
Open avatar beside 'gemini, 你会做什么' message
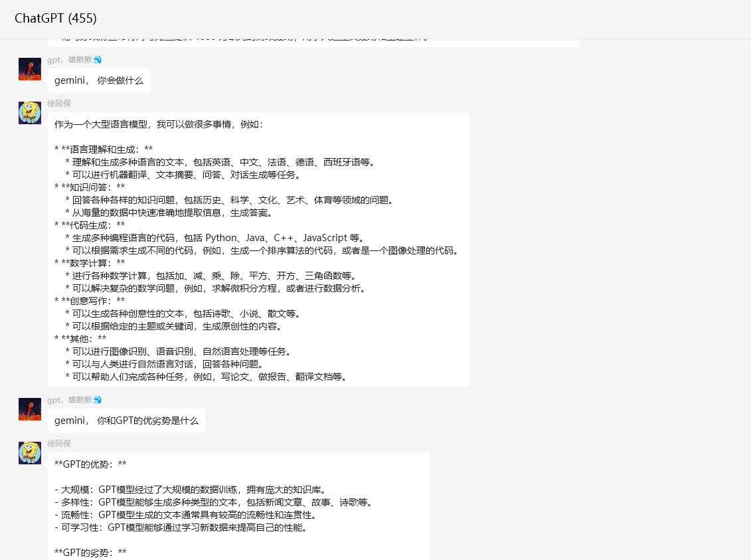coord(30,69)
